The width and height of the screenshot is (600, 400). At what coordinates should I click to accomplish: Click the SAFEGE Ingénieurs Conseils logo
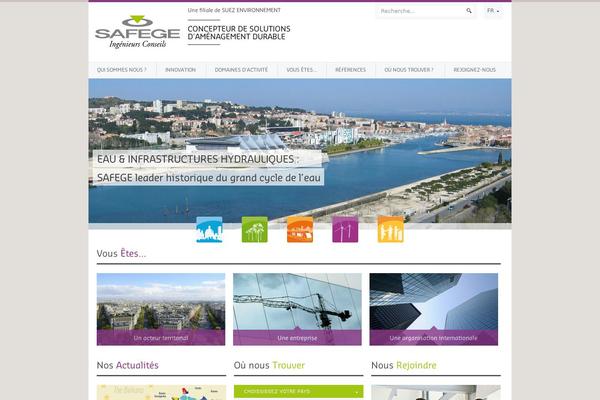click(137, 32)
